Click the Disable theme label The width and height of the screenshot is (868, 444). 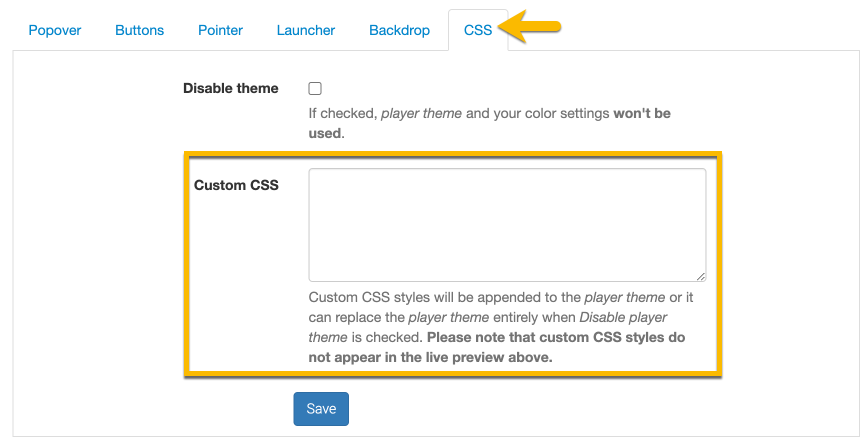pyautogui.click(x=230, y=88)
